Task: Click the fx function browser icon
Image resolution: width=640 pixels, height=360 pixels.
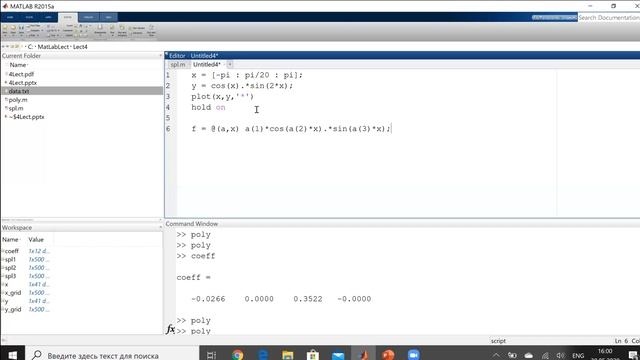Action: click(x=171, y=329)
